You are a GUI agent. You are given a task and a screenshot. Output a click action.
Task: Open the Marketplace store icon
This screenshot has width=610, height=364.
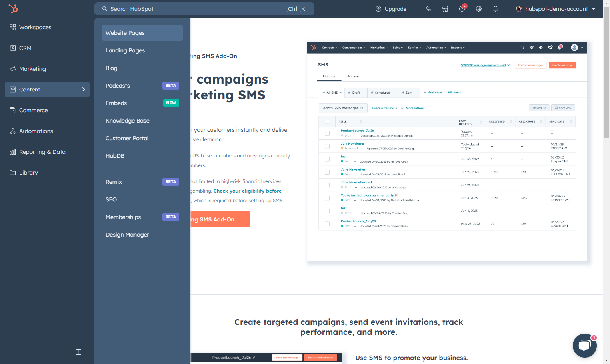point(445,9)
